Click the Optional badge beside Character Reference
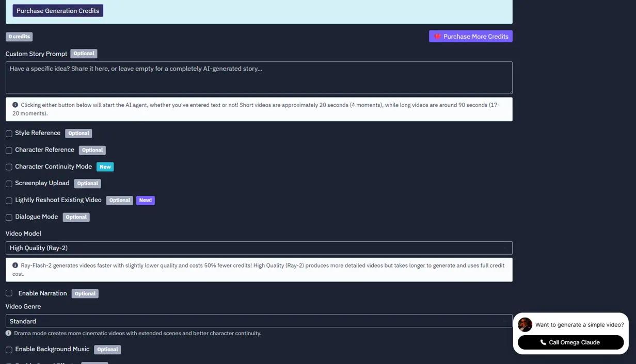This screenshot has height=364, width=636. coord(92,151)
